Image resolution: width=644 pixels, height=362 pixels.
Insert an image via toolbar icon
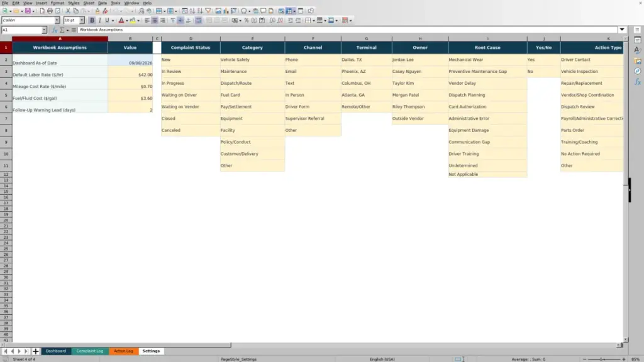(x=218, y=11)
